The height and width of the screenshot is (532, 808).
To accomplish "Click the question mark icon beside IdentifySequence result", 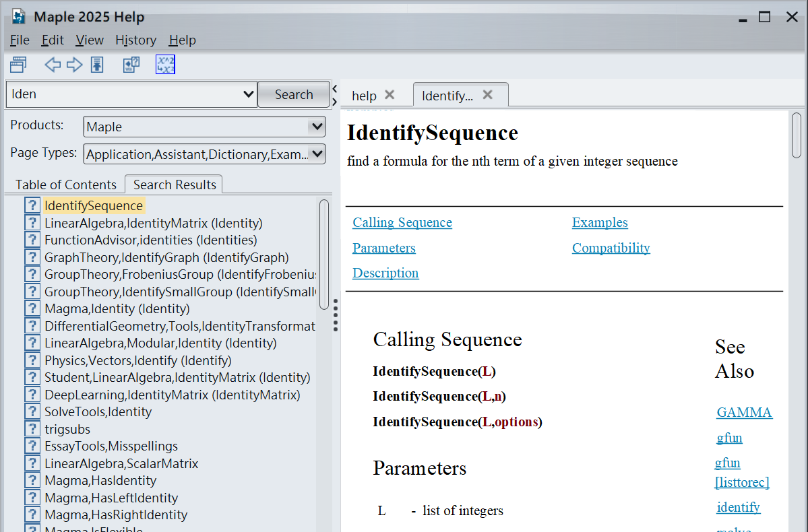I will coord(32,205).
